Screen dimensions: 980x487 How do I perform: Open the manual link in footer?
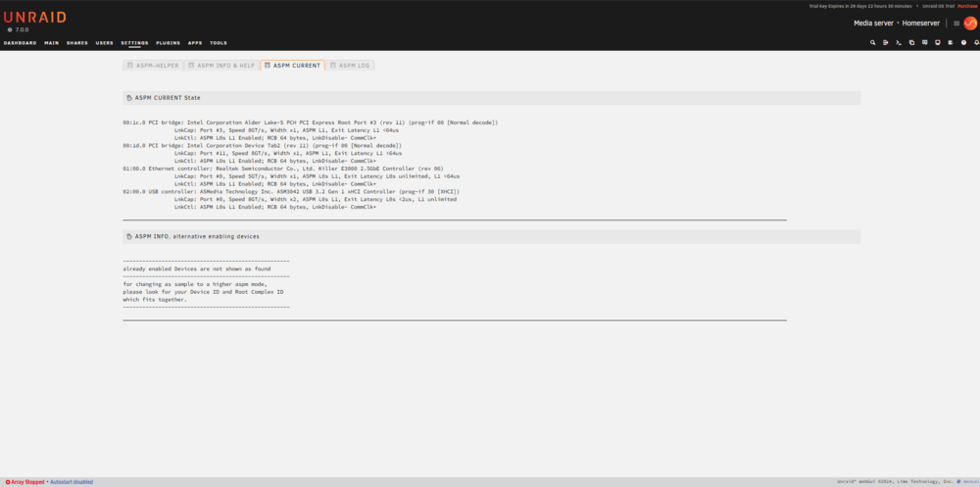969,482
